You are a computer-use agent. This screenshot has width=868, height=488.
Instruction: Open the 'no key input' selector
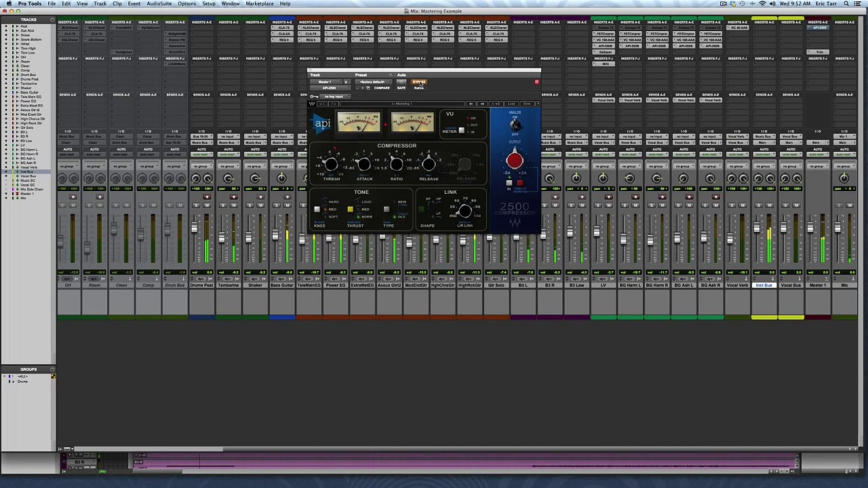click(334, 96)
